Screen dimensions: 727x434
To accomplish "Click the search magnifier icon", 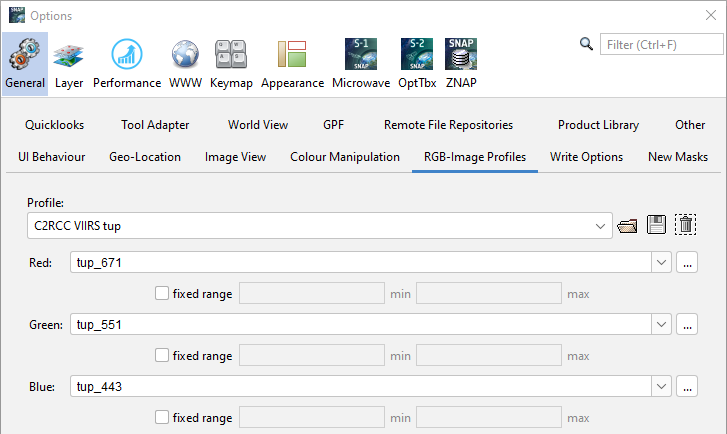I will (586, 44).
